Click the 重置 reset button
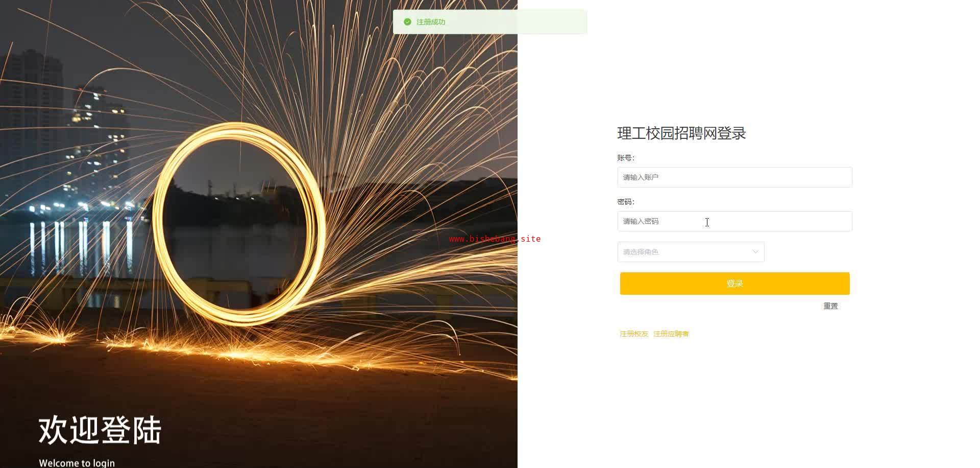Image resolution: width=980 pixels, height=468 pixels. tap(830, 306)
